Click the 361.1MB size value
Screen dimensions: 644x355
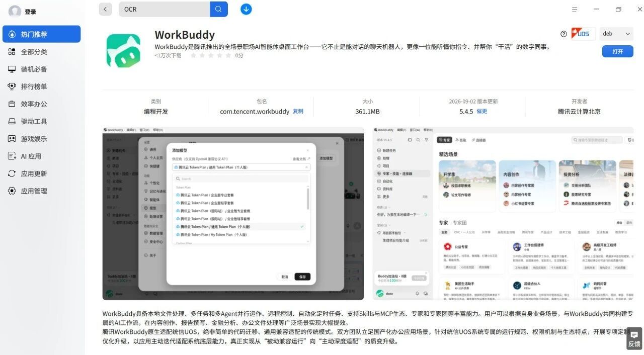click(x=367, y=112)
